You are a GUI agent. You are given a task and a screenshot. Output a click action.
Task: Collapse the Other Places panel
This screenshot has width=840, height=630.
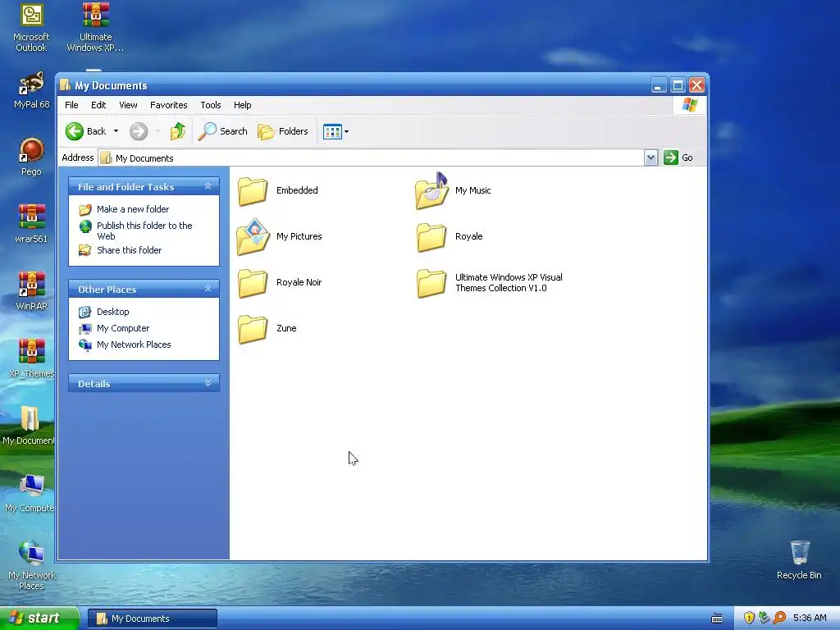tap(208, 289)
